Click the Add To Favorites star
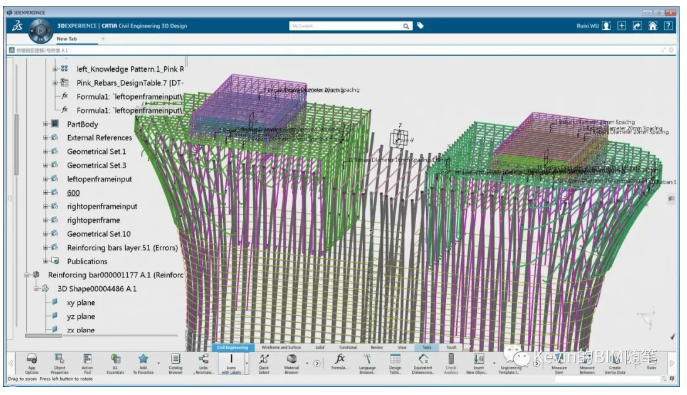This screenshot has width=687, height=395. point(143,363)
